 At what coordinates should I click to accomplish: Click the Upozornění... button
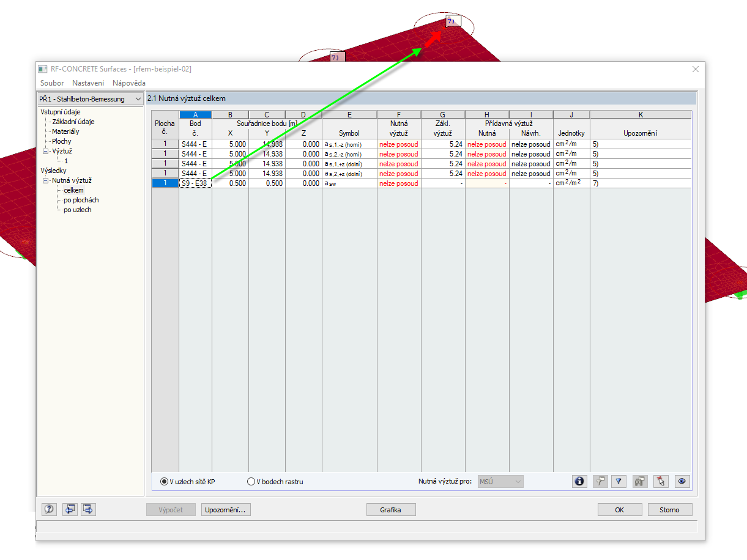[226, 509]
